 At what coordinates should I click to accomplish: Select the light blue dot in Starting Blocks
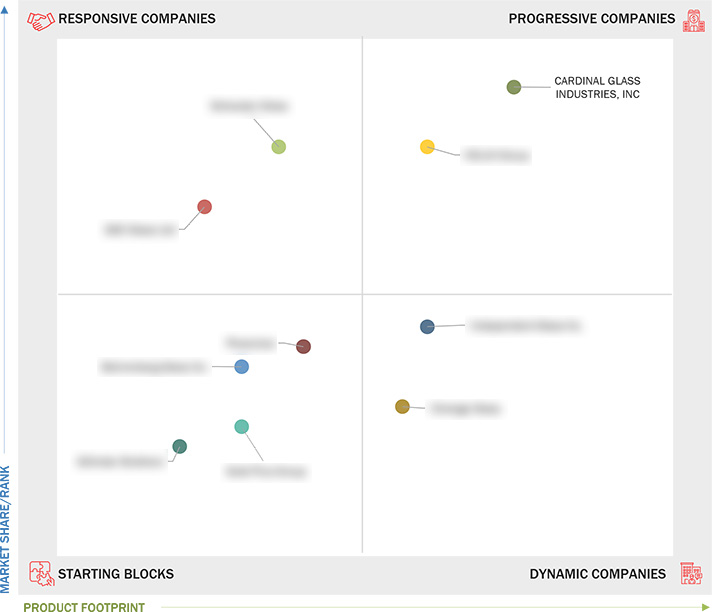(242, 366)
